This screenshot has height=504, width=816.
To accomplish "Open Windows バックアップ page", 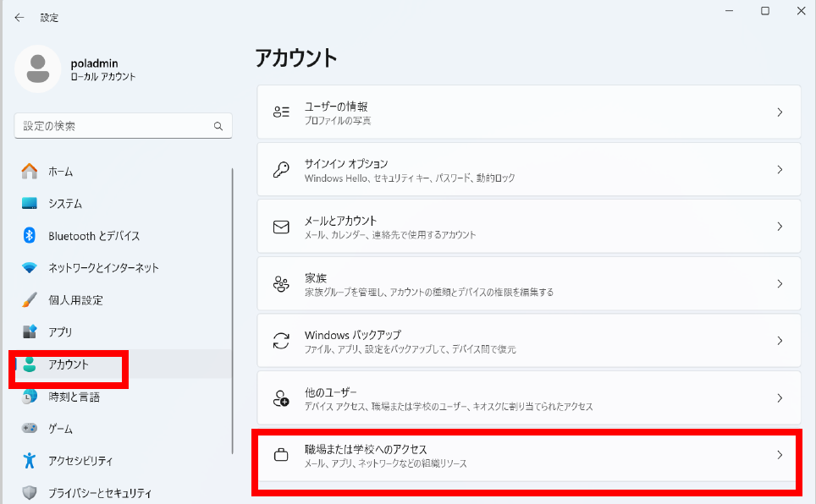I will 529,341.
